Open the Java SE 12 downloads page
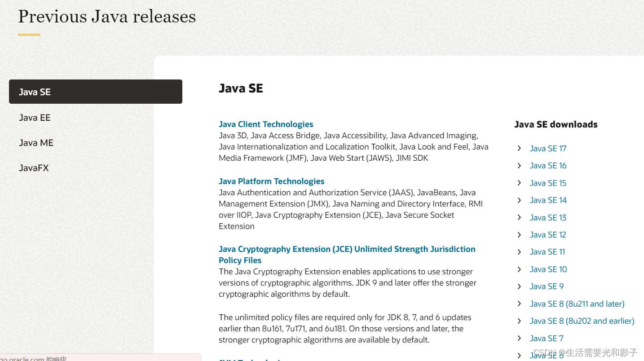The image size is (644, 361). click(548, 234)
